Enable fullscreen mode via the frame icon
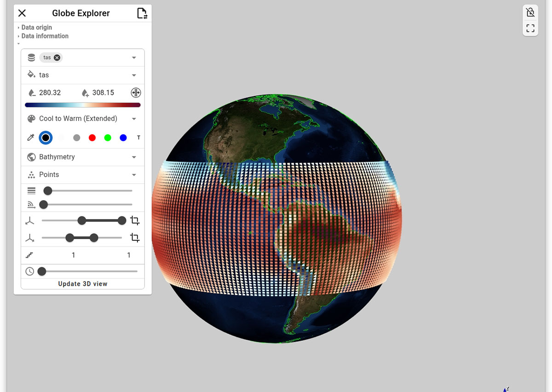Image resolution: width=552 pixels, height=392 pixels. [530, 28]
